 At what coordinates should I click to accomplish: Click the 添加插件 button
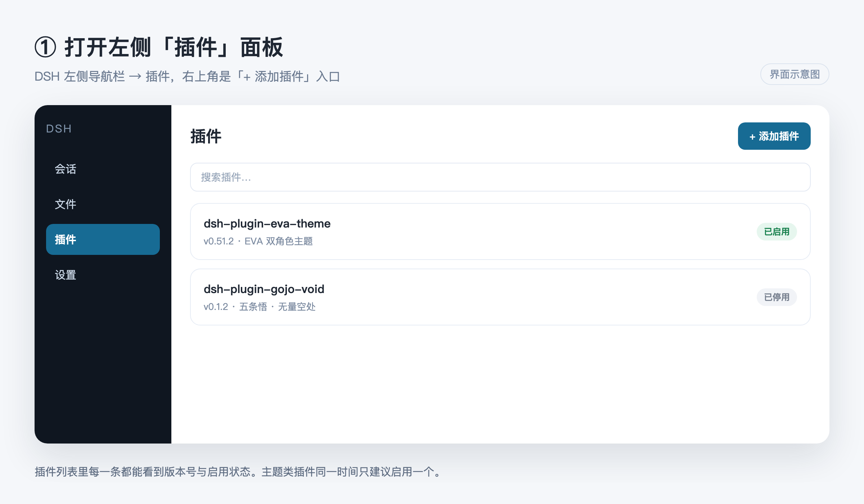774,136
